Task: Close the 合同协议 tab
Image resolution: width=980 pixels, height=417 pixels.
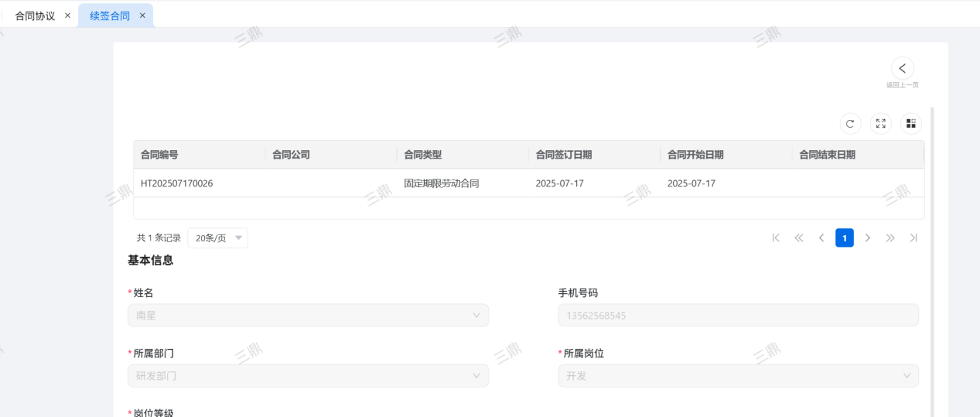Action: 67,15
